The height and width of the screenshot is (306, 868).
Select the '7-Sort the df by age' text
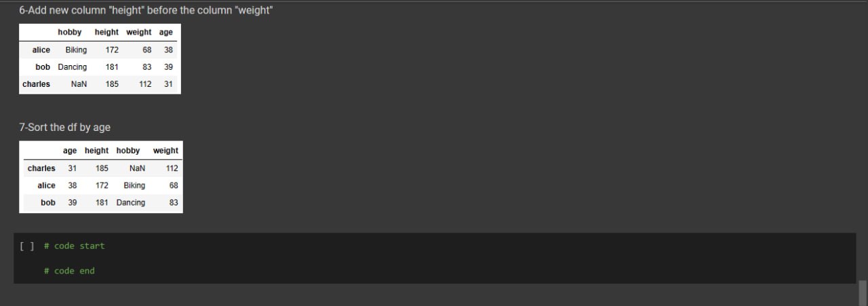pyautogui.click(x=64, y=128)
